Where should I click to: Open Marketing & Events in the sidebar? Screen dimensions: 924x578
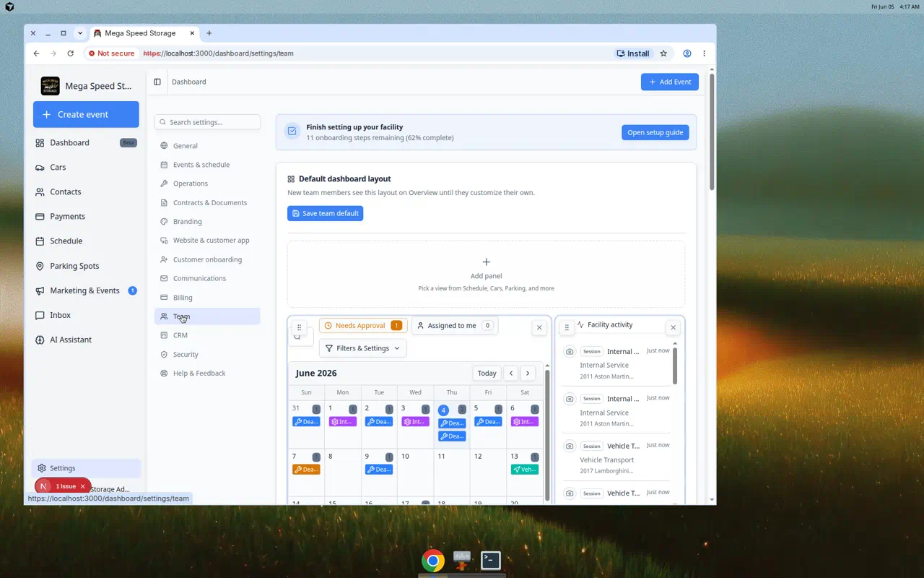click(x=86, y=290)
